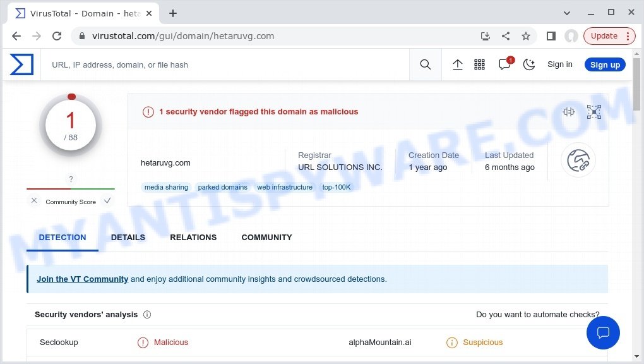Screen dimensions: 644x364
Task: Click the malicious alert exclamation icon
Action: click(148, 112)
